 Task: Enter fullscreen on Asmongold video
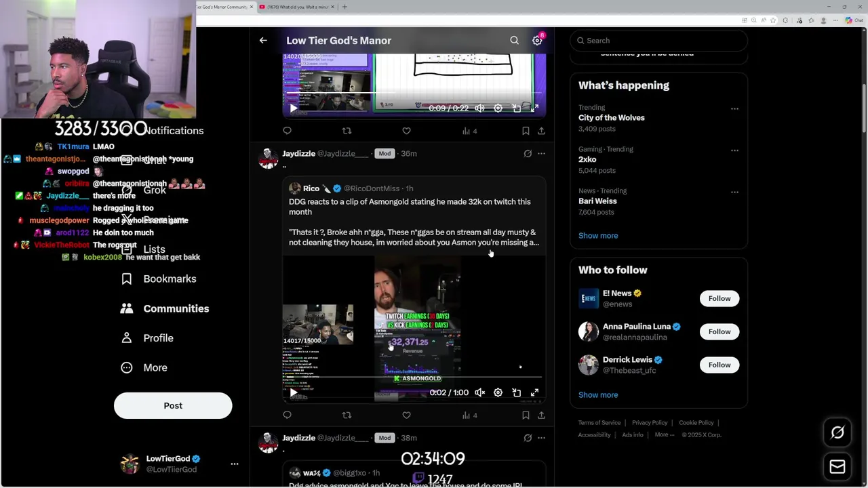tap(534, 392)
